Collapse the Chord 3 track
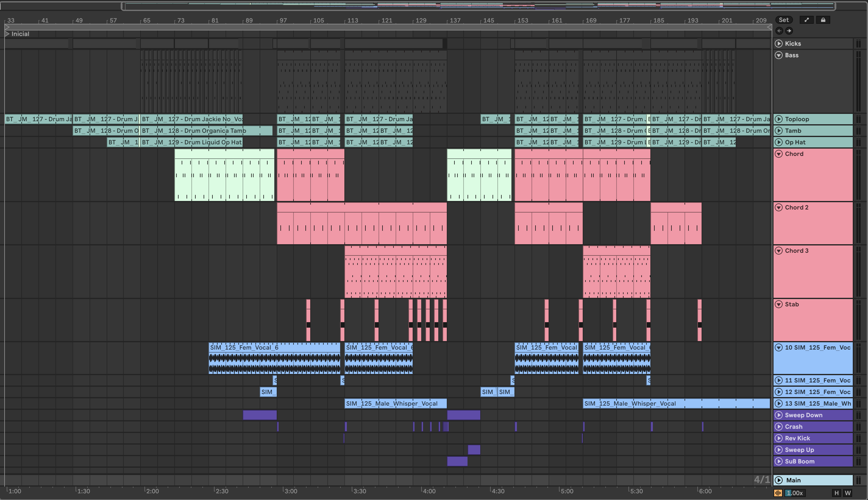 coord(779,251)
